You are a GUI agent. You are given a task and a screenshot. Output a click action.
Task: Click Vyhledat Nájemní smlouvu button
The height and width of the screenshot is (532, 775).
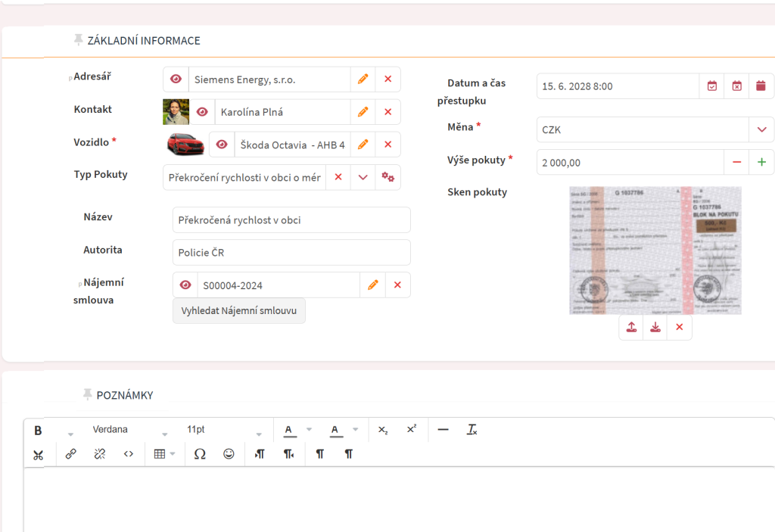tap(239, 311)
